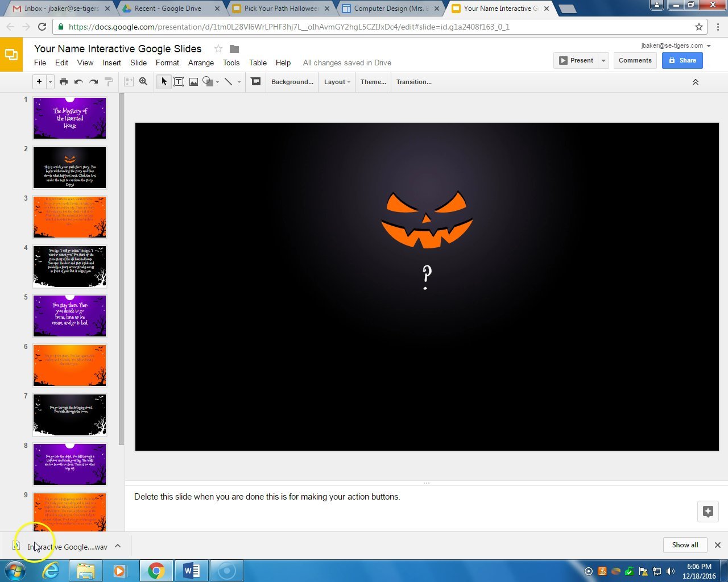The width and height of the screenshot is (728, 582).
Task: Open the Arrange menu
Action: (x=201, y=63)
